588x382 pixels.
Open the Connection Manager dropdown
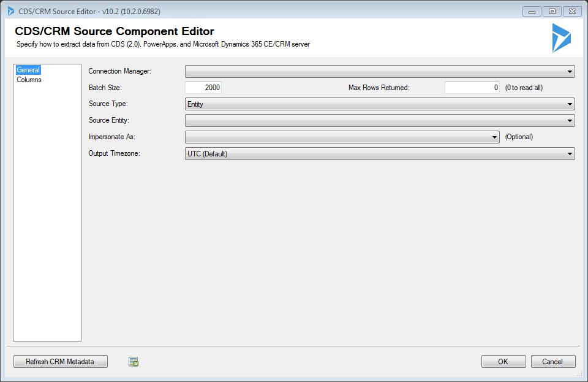[380, 71]
